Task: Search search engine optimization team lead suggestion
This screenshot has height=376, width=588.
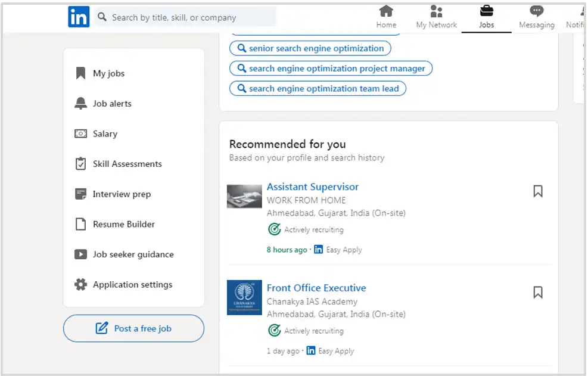Action: (318, 89)
